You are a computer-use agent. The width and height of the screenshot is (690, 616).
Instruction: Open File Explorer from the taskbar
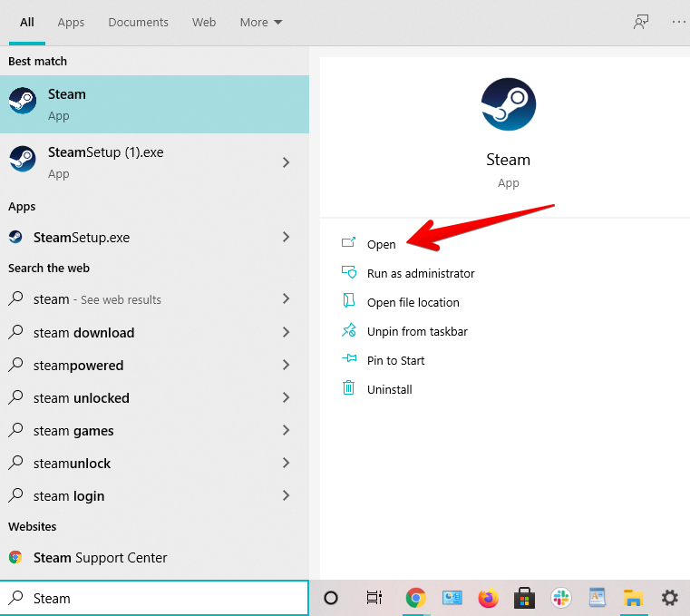coord(633,598)
